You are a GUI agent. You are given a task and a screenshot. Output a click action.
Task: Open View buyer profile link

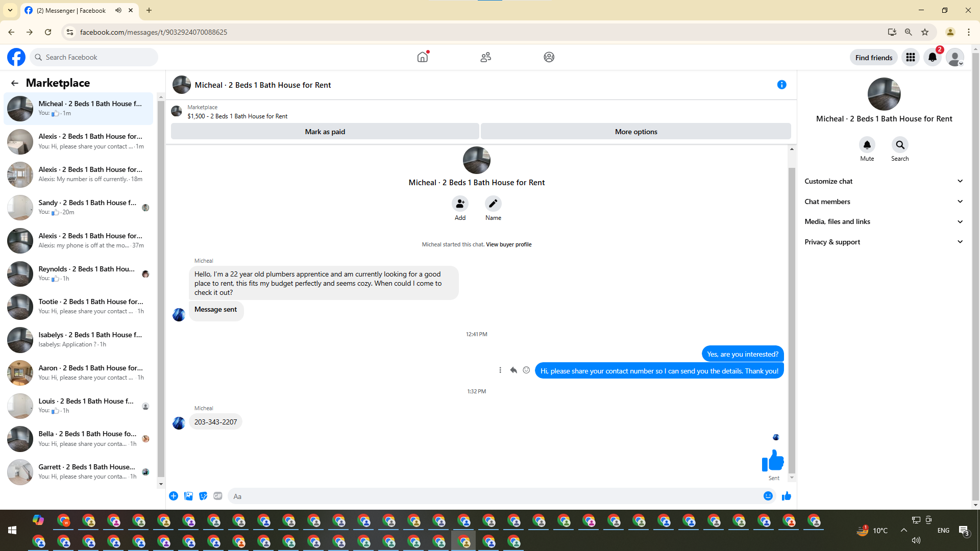(508, 244)
